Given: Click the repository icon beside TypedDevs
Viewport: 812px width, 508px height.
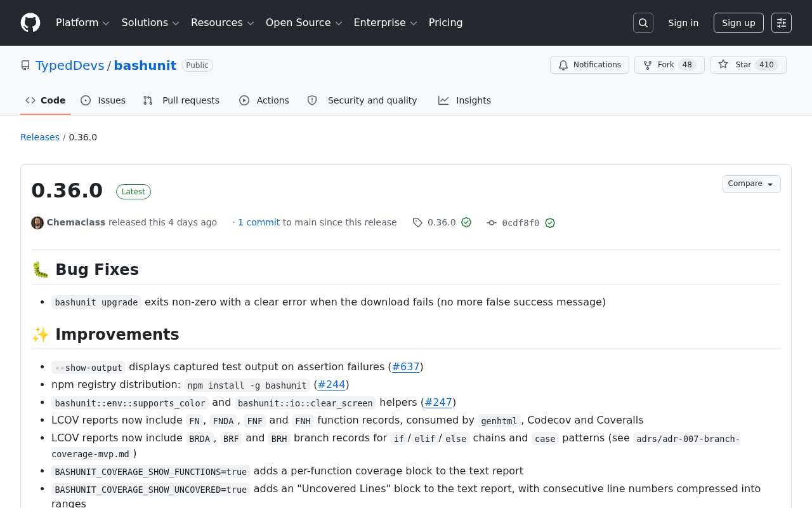Looking at the screenshot, I should click(x=25, y=65).
